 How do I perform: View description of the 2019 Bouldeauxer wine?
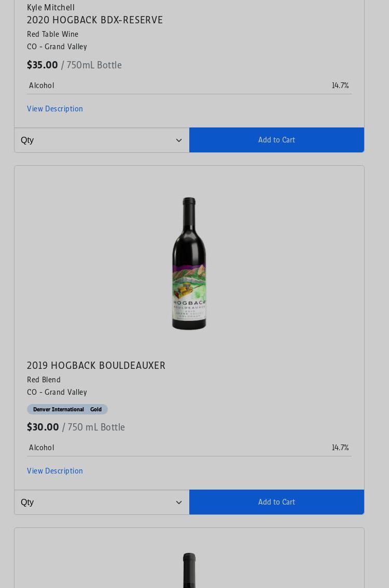(55, 471)
